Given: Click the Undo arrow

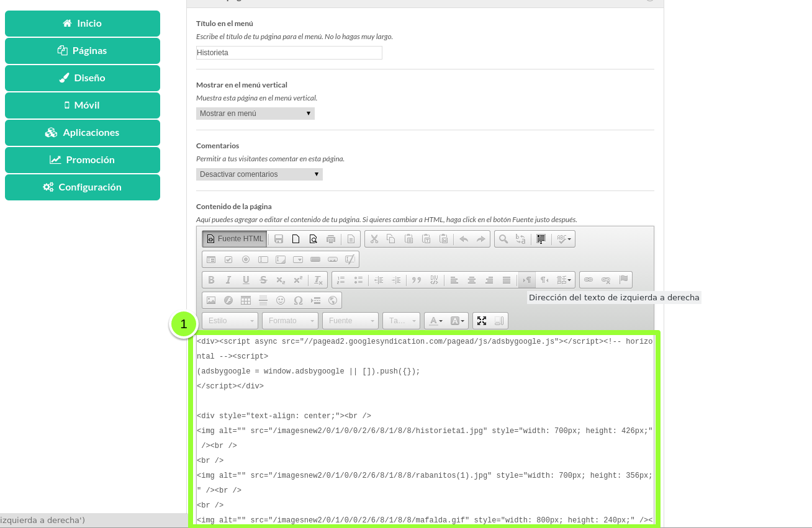Looking at the screenshot, I should click(463, 239).
